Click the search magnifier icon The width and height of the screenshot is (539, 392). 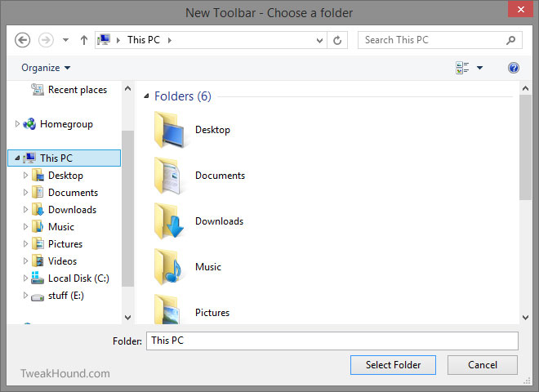[x=510, y=40]
